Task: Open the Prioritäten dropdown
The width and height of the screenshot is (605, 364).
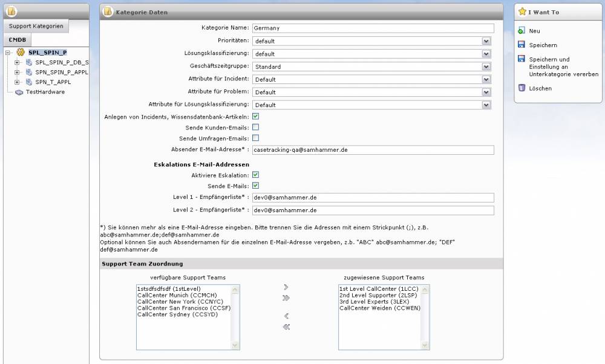Action: point(486,41)
